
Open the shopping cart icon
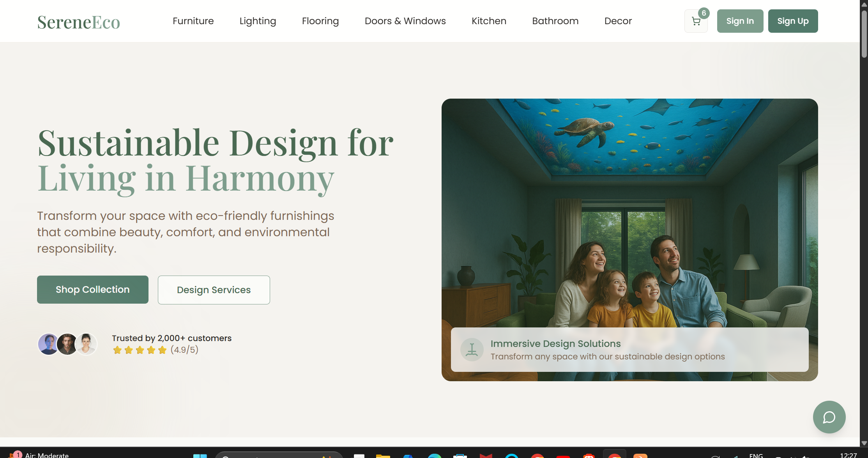pos(696,21)
